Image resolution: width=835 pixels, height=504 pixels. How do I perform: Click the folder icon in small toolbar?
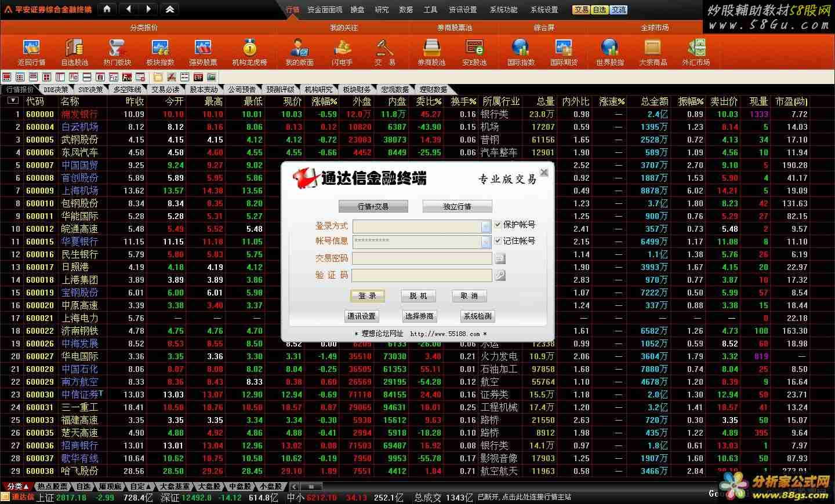157,77
